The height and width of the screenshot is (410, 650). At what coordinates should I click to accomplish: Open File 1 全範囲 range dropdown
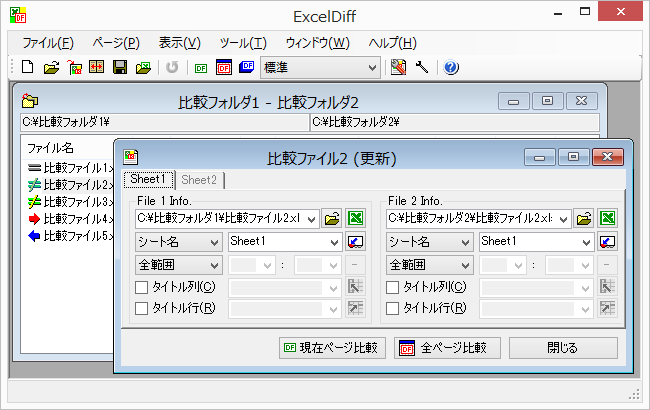click(x=179, y=265)
